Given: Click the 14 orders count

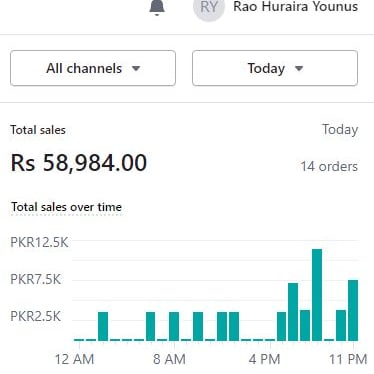Looking at the screenshot, I should click(329, 166).
